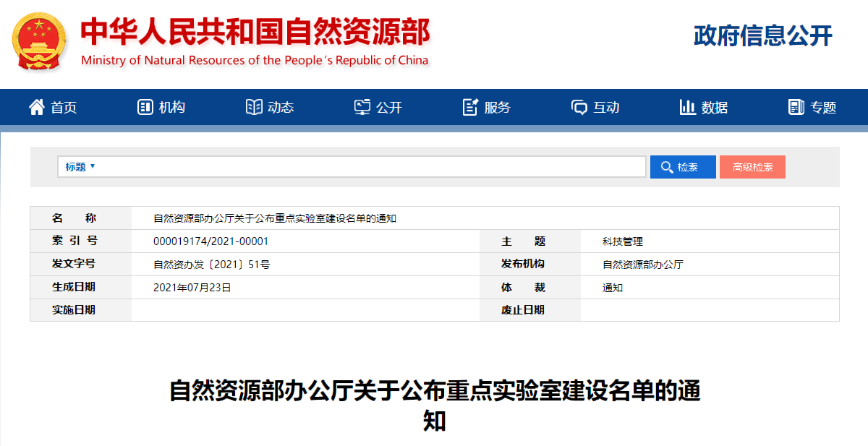Click the document number 自然资办发〔2021〕51号
868x446 pixels.
pyautogui.click(x=212, y=265)
